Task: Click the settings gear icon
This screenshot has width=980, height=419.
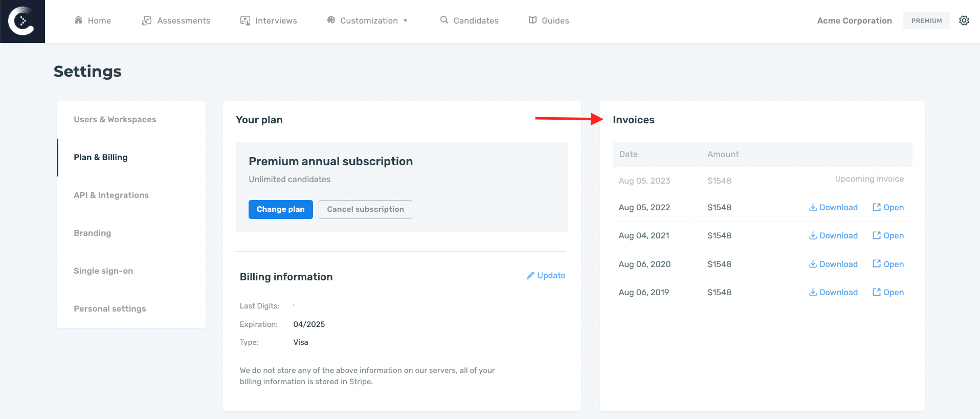Action: pos(964,20)
